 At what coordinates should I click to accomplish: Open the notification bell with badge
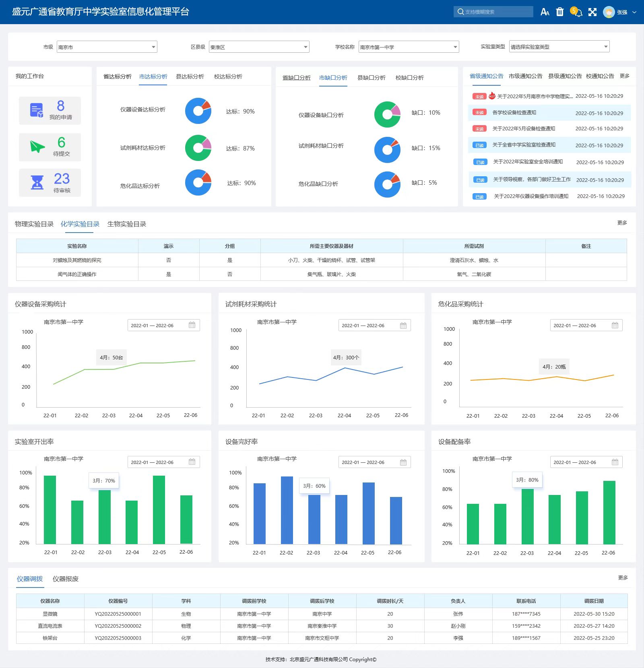[x=577, y=12]
